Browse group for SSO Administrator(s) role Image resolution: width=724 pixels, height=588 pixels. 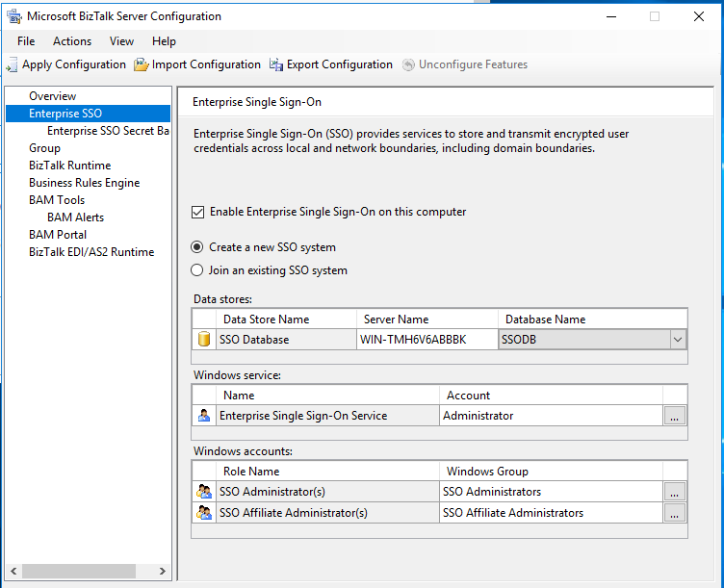click(x=674, y=492)
